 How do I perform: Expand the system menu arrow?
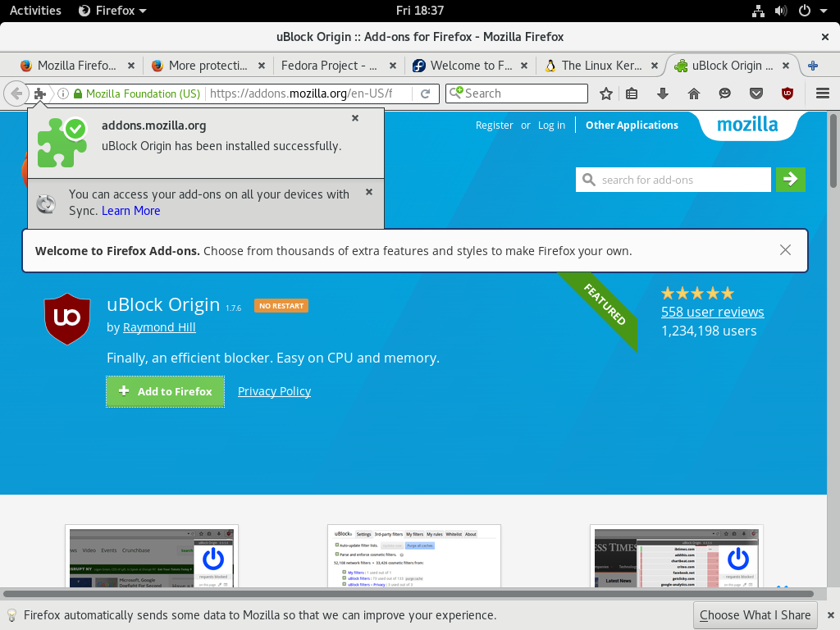pos(824,11)
